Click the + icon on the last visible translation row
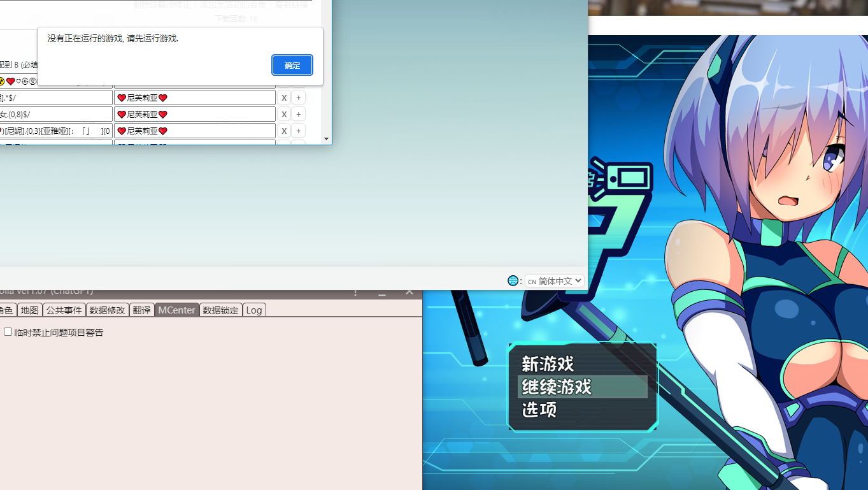The height and width of the screenshot is (490, 868). click(x=298, y=130)
